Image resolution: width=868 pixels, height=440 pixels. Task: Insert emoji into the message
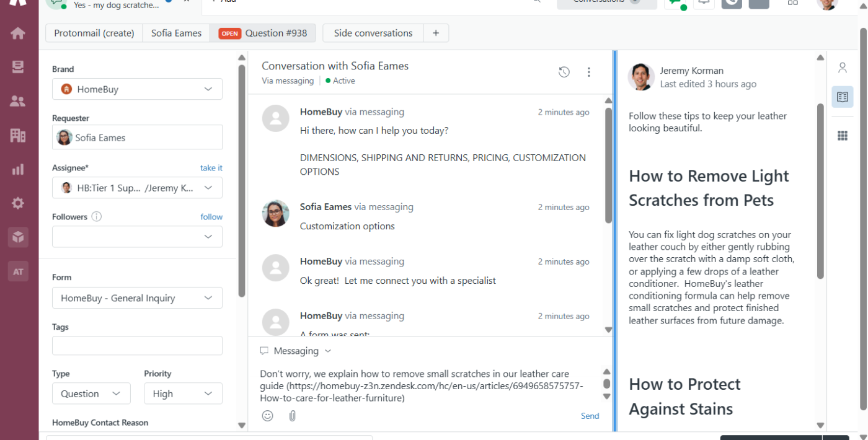268,416
